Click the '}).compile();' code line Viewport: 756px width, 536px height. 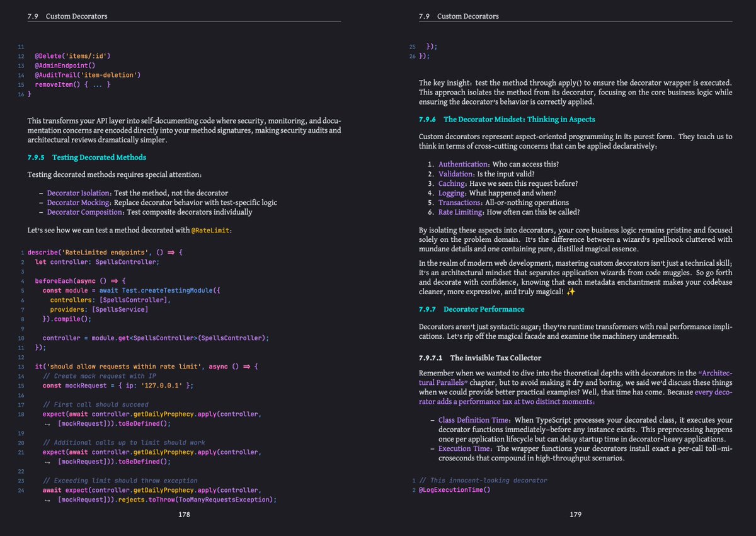click(67, 319)
